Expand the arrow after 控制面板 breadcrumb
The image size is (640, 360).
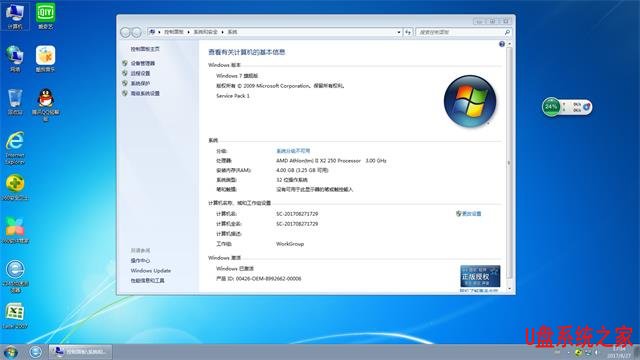pos(188,32)
